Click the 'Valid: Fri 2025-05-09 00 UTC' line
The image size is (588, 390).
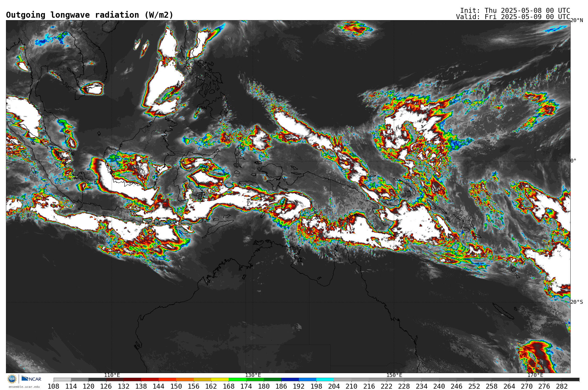513,17
